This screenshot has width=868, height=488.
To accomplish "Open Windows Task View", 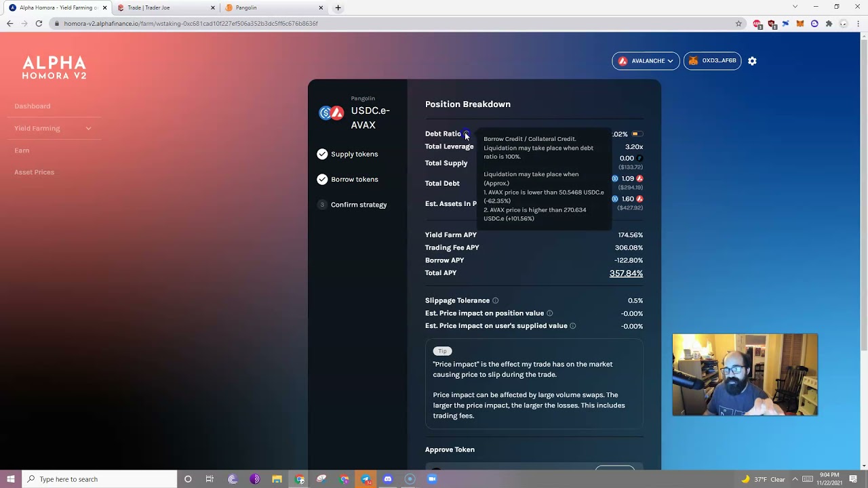I will tap(210, 479).
